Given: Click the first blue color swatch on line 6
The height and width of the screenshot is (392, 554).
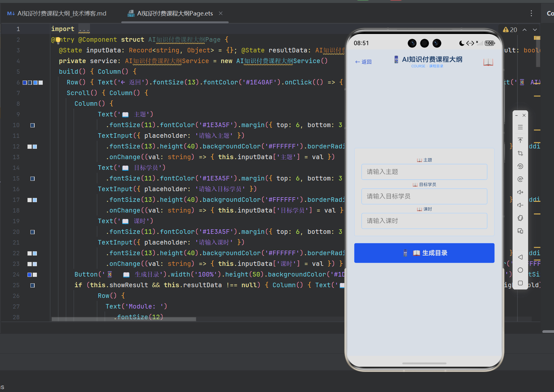Looking at the screenshot, I should click(x=25, y=82).
